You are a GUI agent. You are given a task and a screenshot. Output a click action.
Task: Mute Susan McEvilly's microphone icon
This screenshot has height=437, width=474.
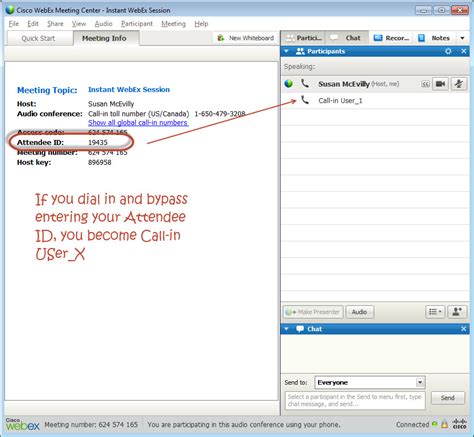coord(458,84)
